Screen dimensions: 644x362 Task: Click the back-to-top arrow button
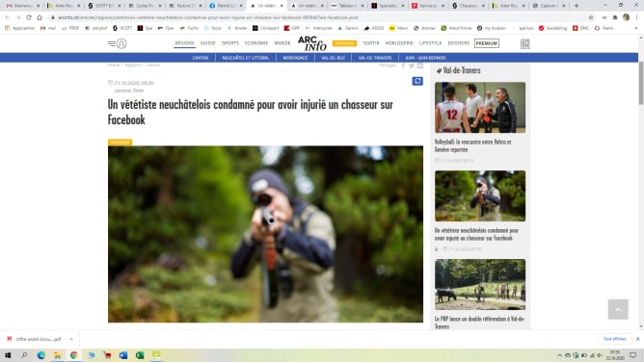(x=618, y=309)
